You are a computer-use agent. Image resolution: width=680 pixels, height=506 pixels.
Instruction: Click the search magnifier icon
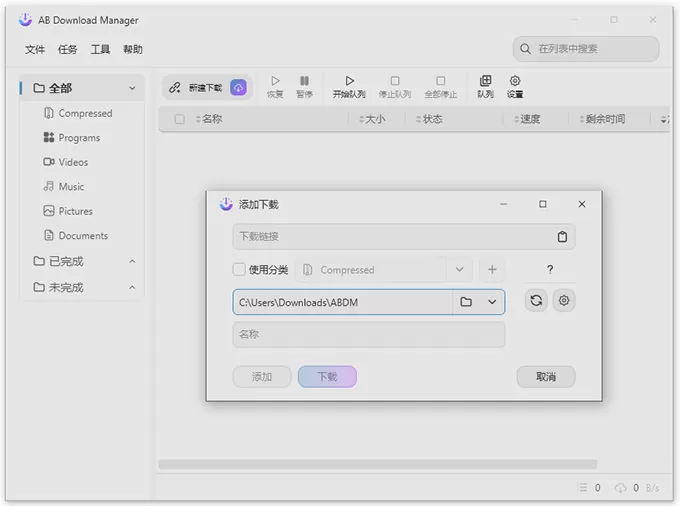tap(525, 49)
